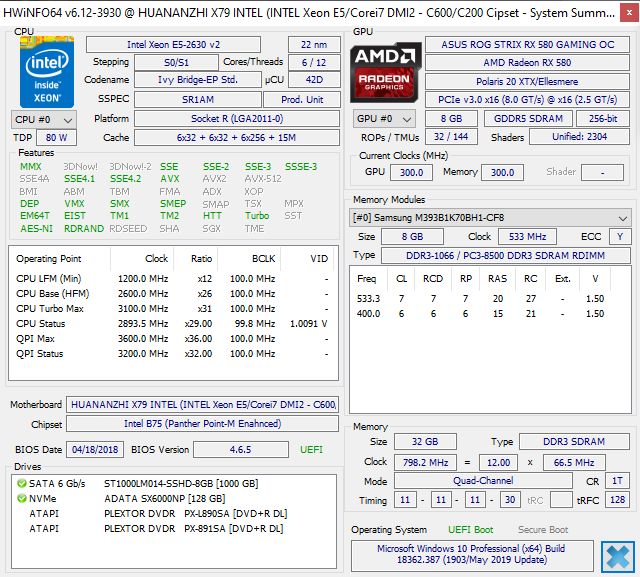640x577 pixels.
Task: Open the GPU #0 selector dropdown
Action: pyautogui.click(x=384, y=119)
